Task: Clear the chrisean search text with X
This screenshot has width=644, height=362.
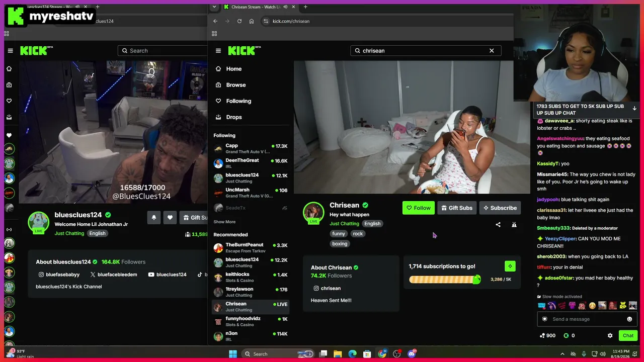Action: pyautogui.click(x=492, y=50)
